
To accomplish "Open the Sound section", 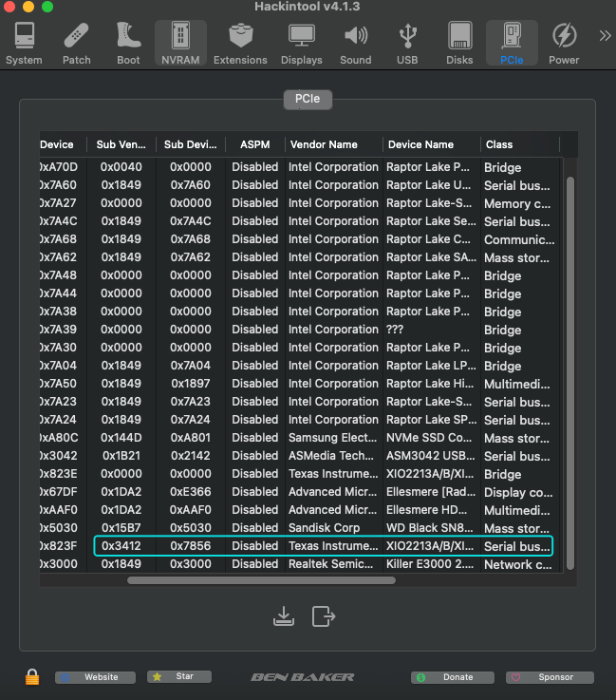I will pyautogui.click(x=355, y=44).
